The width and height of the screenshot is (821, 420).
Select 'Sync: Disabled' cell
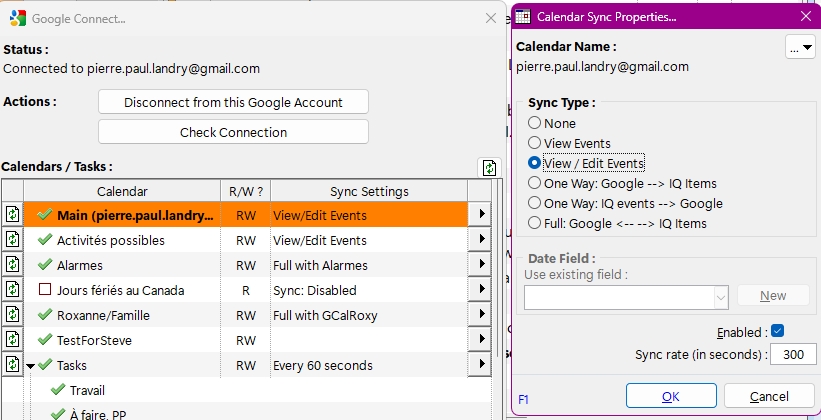pos(369,290)
